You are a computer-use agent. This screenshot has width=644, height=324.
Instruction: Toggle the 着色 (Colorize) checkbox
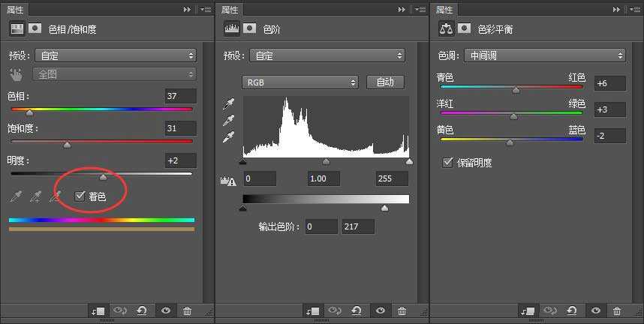(x=80, y=196)
